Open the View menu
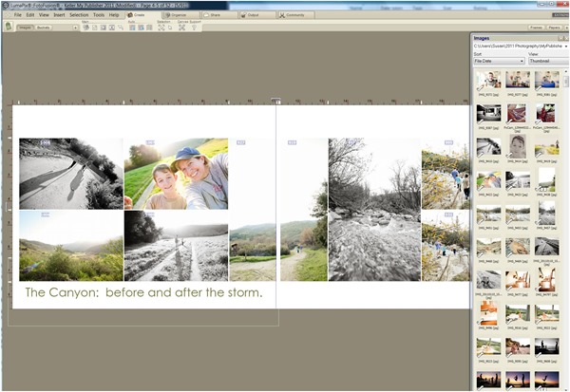The height and width of the screenshot is (392, 570). click(x=44, y=15)
